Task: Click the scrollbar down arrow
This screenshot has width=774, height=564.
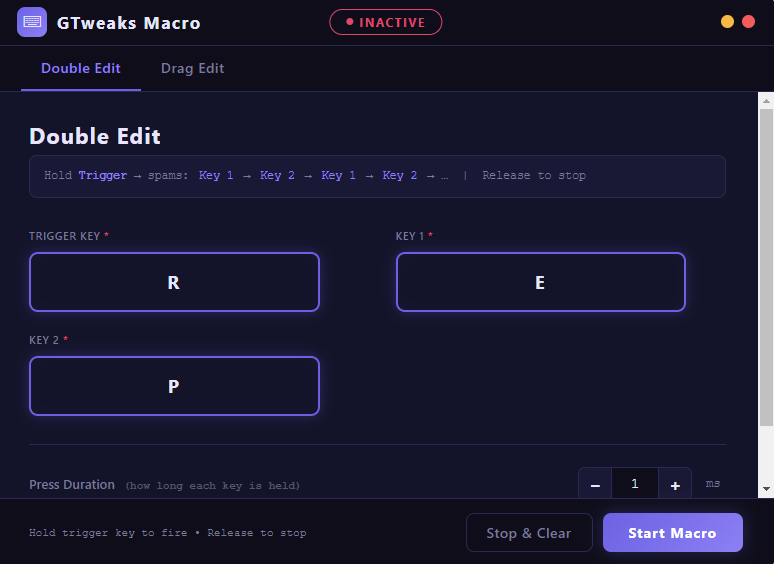Action: click(x=766, y=489)
